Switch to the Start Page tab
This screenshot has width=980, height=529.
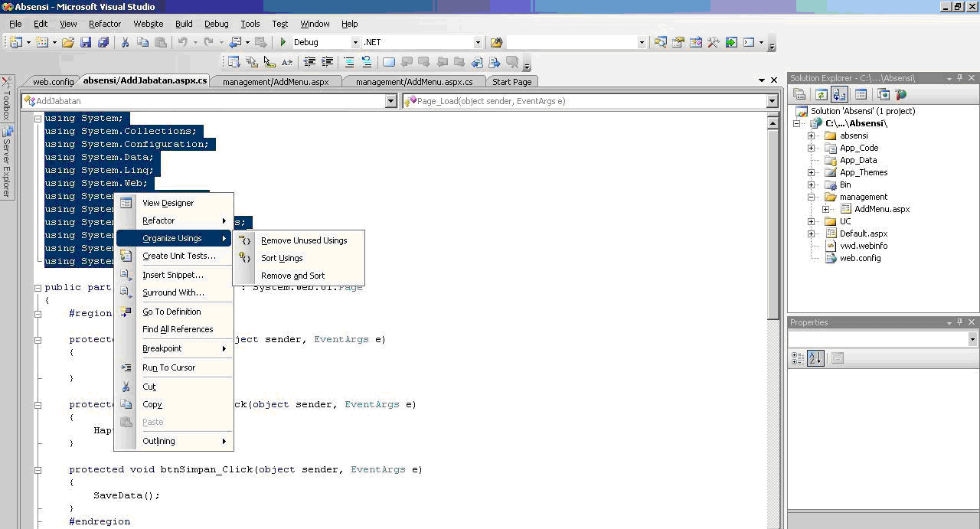[511, 81]
